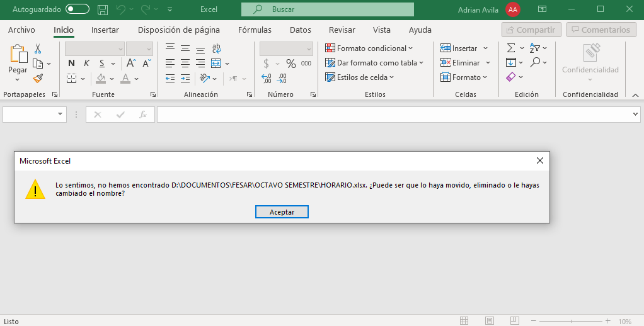Open the Adrian Avila account avatar
Image resolution: width=644 pixels, height=326 pixels.
pyautogui.click(x=512, y=9)
